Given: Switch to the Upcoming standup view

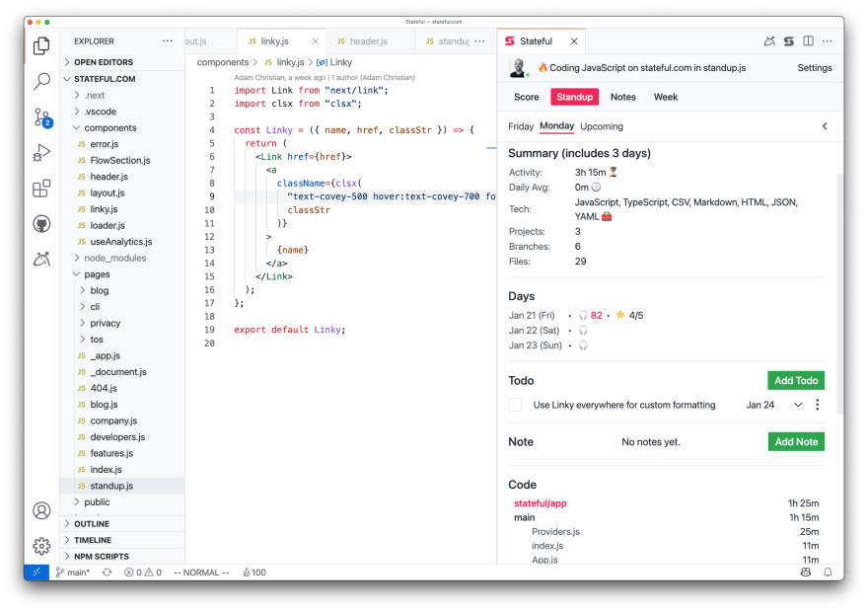Looking at the screenshot, I should click(601, 126).
